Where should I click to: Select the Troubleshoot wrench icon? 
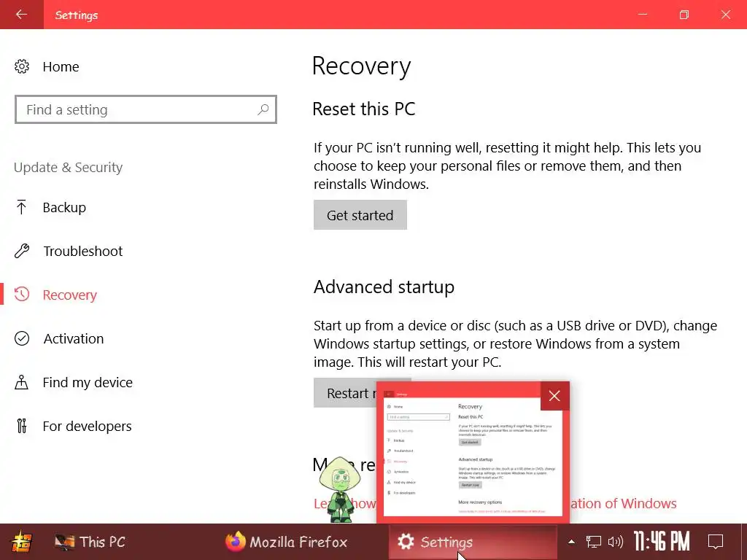click(21, 251)
